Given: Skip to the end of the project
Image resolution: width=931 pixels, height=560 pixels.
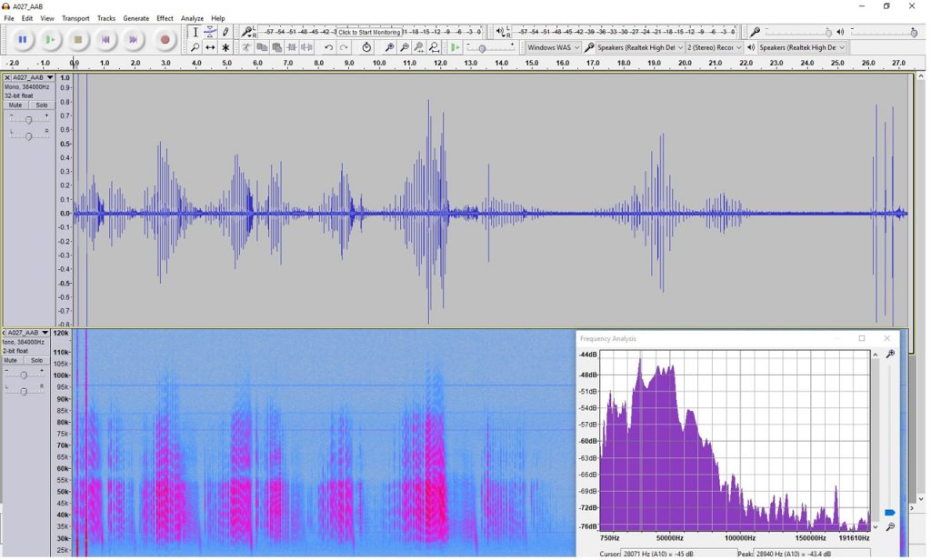Looking at the screenshot, I should point(133,40).
